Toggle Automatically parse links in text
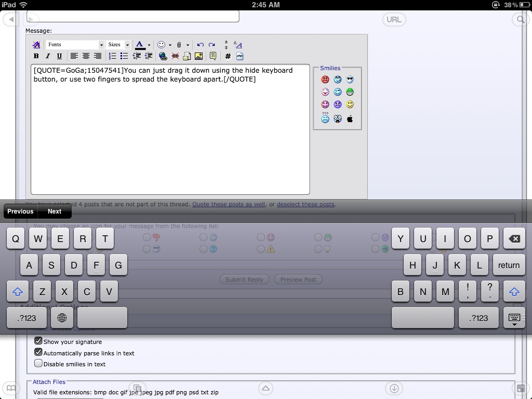 pyautogui.click(x=38, y=352)
